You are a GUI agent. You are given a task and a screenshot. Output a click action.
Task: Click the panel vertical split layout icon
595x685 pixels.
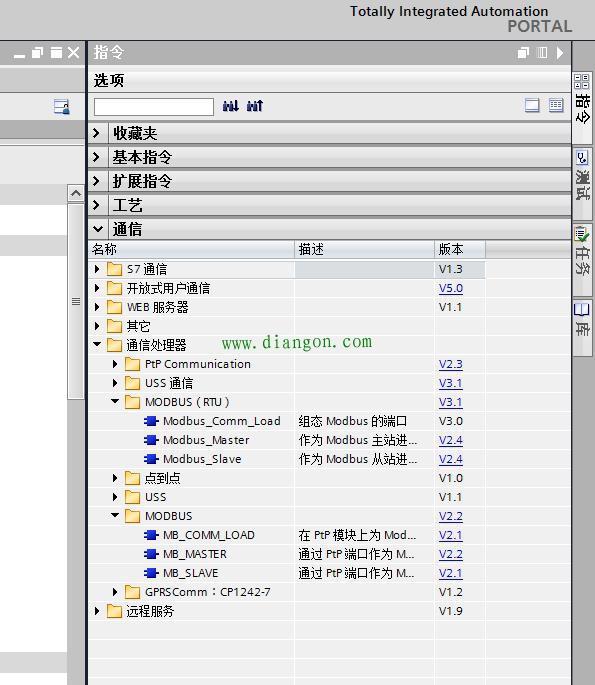pyautogui.click(x=542, y=53)
